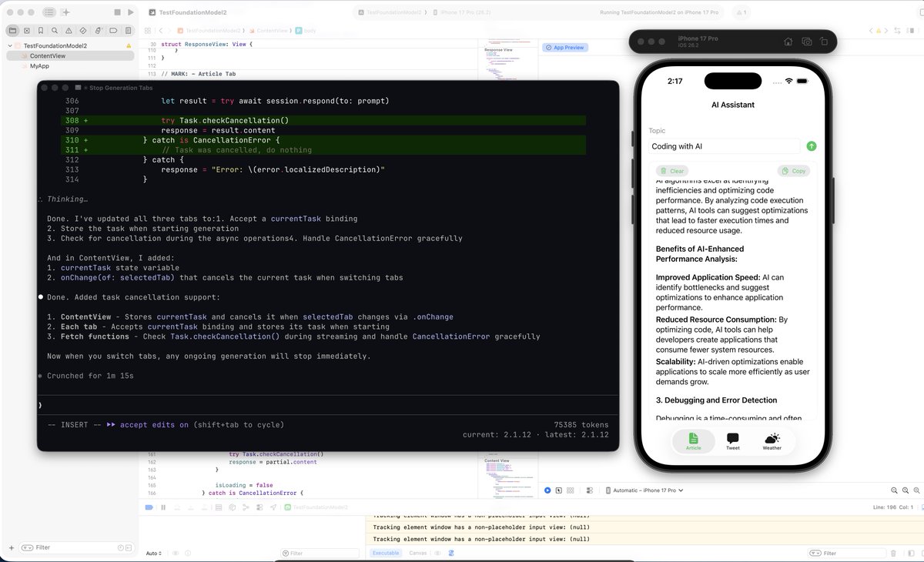Toggle breakpoints activation in debug bar
This screenshot has height=562, width=924.
(x=149, y=507)
